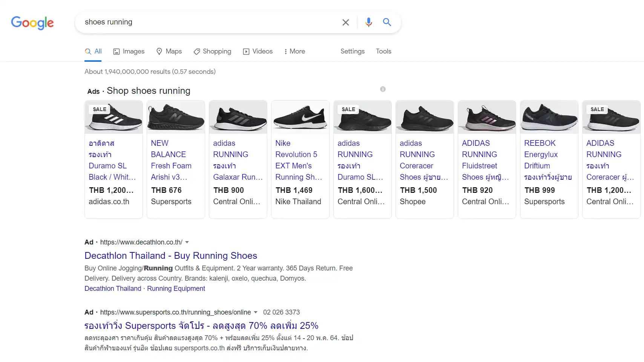Open Supersports 70% discount ad headline
The height and width of the screenshot is (362, 644).
pos(201,325)
